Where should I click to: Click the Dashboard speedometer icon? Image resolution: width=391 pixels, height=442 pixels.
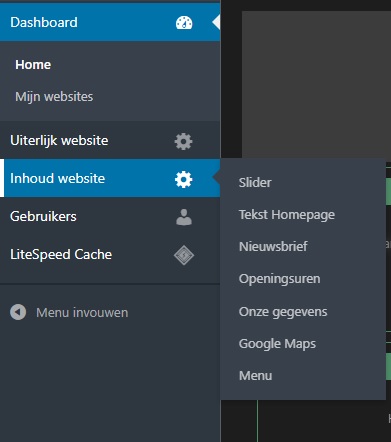[184, 23]
